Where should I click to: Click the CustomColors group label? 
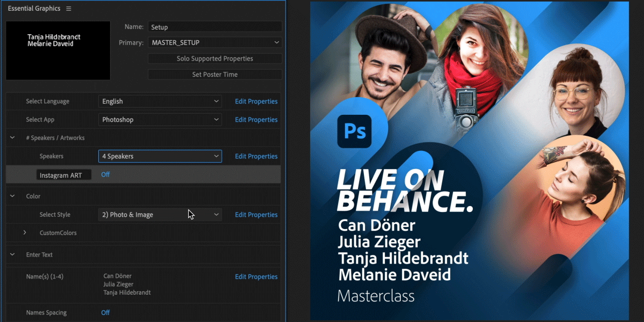pyautogui.click(x=58, y=233)
